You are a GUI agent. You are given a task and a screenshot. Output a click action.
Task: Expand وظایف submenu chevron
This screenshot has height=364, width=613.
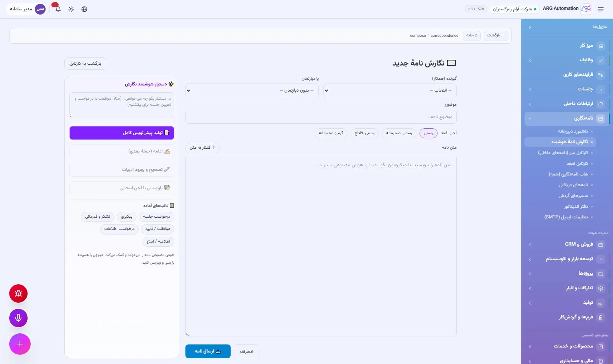tap(530, 60)
